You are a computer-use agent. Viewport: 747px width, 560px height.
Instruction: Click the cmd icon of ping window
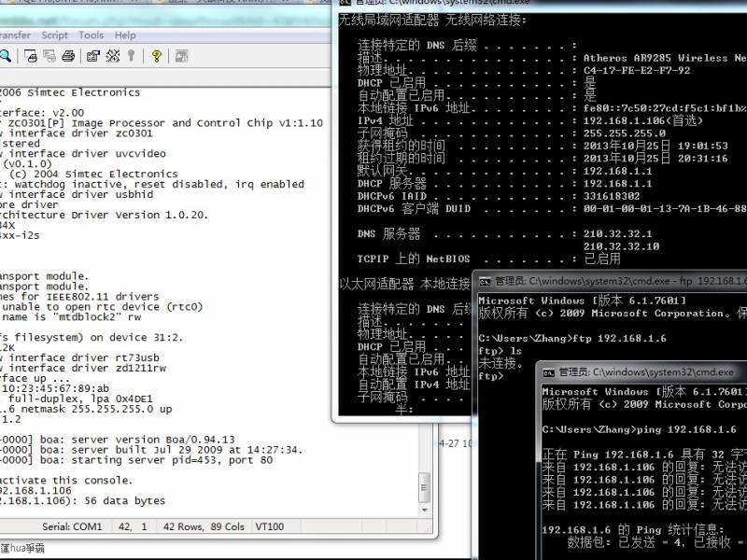click(548, 371)
